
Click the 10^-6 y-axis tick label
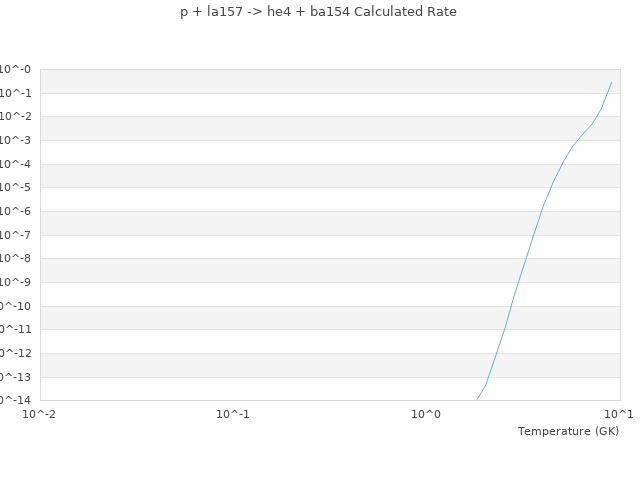(x=15, y=212)
